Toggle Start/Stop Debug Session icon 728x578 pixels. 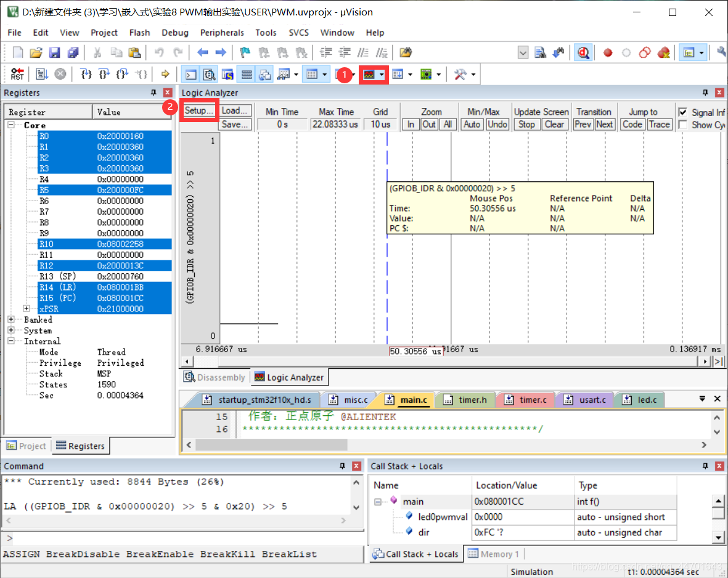click(583, 52)
